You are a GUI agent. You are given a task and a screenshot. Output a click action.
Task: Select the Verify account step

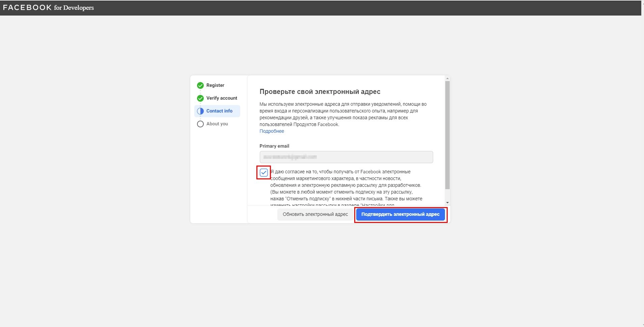[x=222, y=98]
